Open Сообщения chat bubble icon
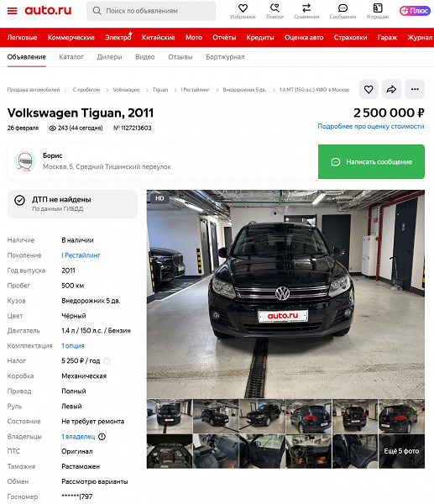Screen dimensions: 434x504 pyautogui.click(x=342, y=8)
